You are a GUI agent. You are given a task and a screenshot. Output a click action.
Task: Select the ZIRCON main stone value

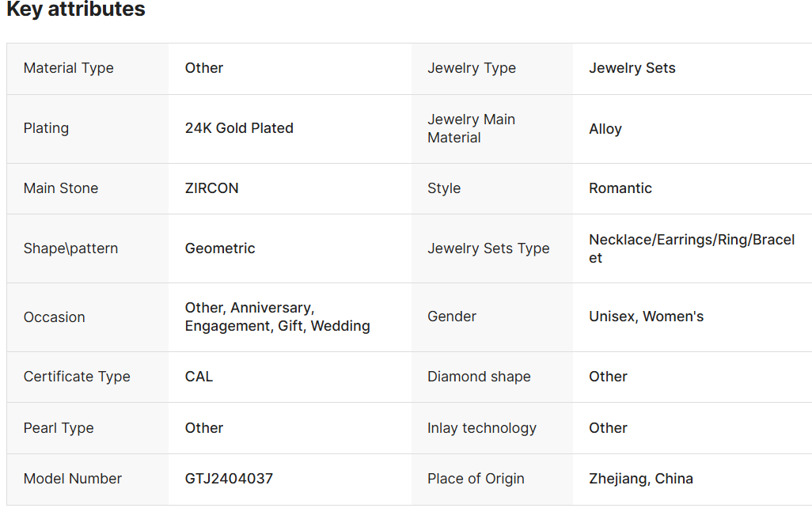[212, 188]
